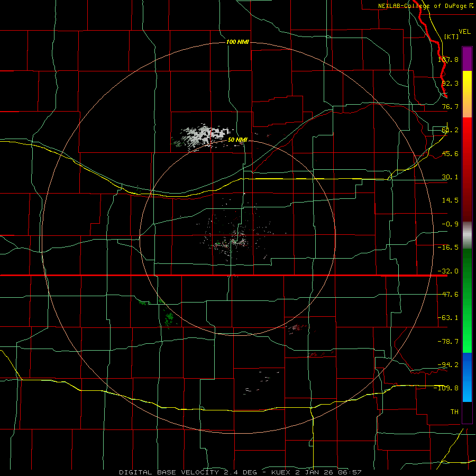Screen dimensions: 476x476
Task: Click the 45.6 velocity scale value
Action: pos(450,153)
